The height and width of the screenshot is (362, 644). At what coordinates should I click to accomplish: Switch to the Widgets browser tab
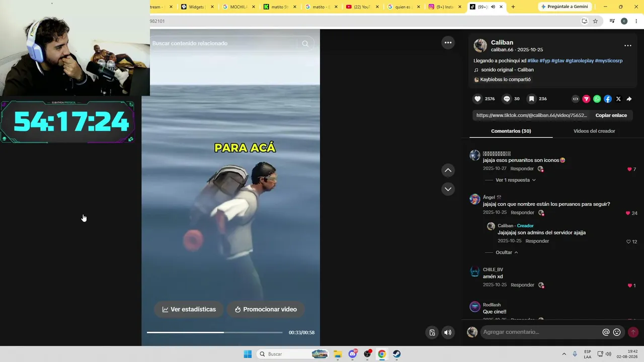tap(197, 7)
